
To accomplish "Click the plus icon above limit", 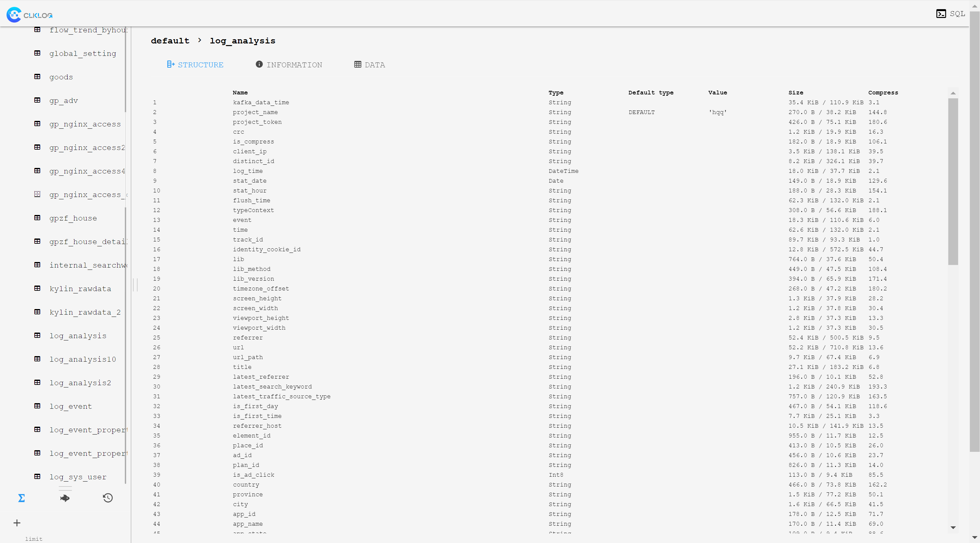I will pyautogui.click(x=17, y=523).
